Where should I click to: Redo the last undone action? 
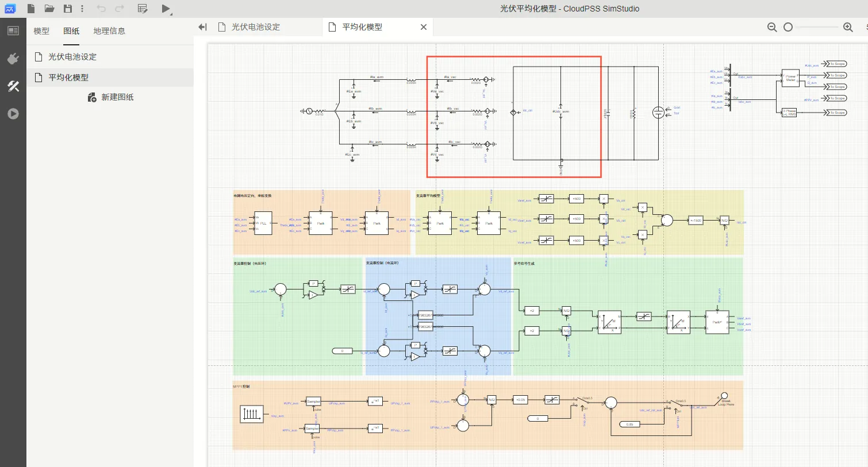pos(120,9)
